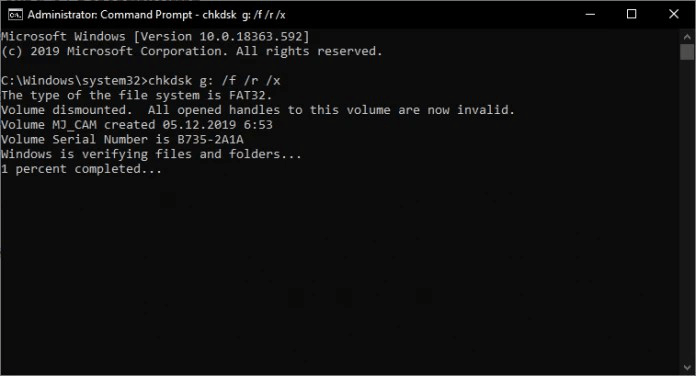Click the Windows is verifying files line
Image resolution: width=696 pixels, height=376 pixels.
pyautogui.click(x=151, y=154)
